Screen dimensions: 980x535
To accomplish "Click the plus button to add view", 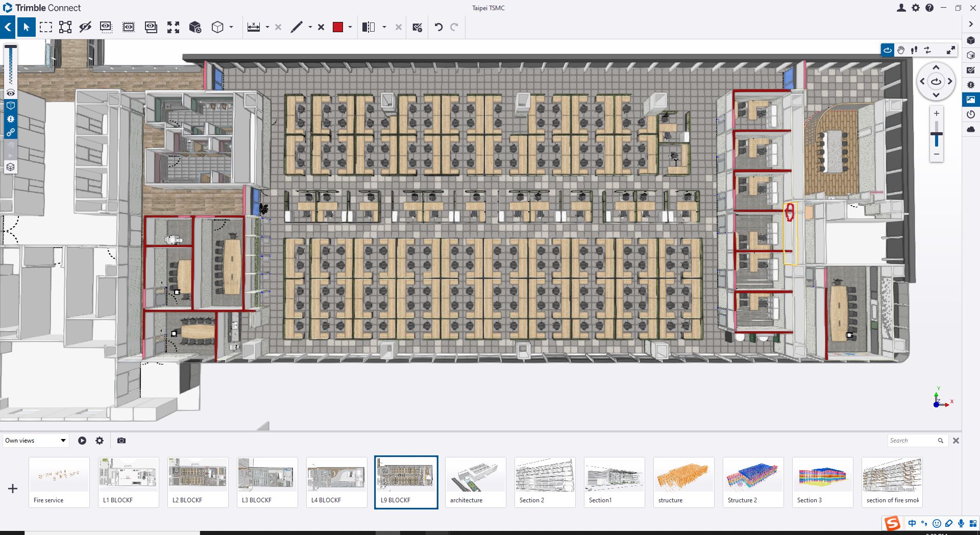I will point(13,489).
